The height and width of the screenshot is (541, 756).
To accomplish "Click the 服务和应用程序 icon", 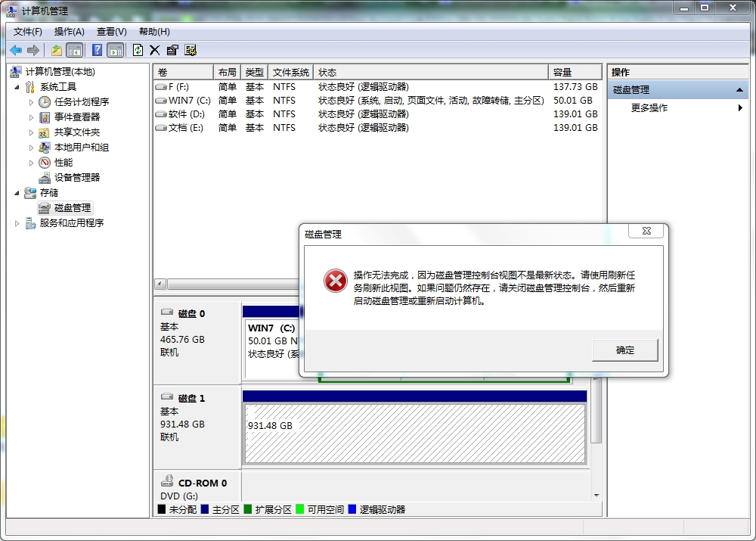I will click(x=30, y=223).
